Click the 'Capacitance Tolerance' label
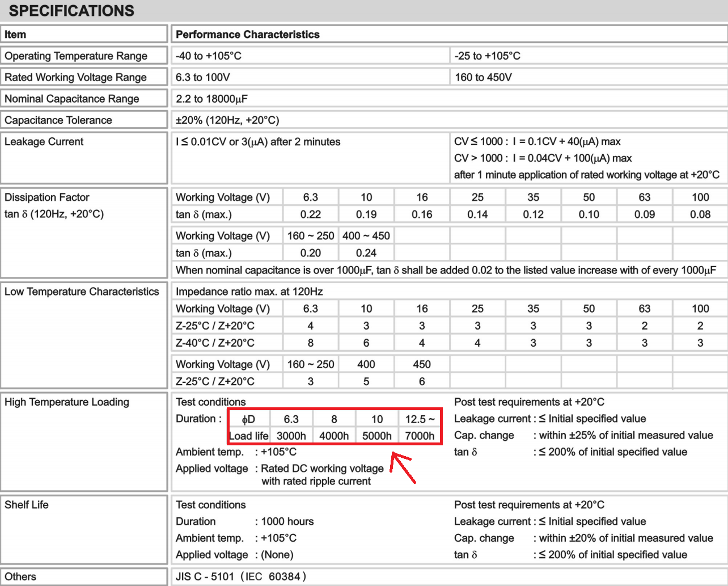 coord(58,120)
